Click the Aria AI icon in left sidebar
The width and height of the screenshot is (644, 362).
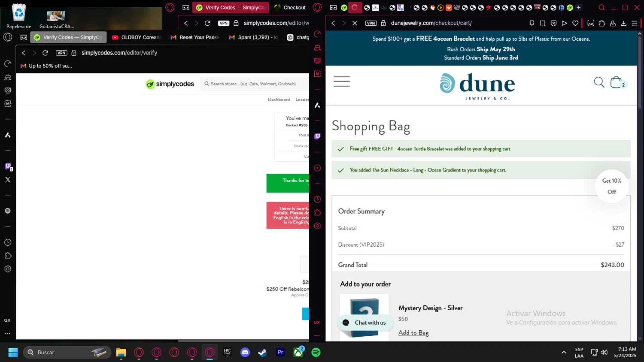[8, 135]
